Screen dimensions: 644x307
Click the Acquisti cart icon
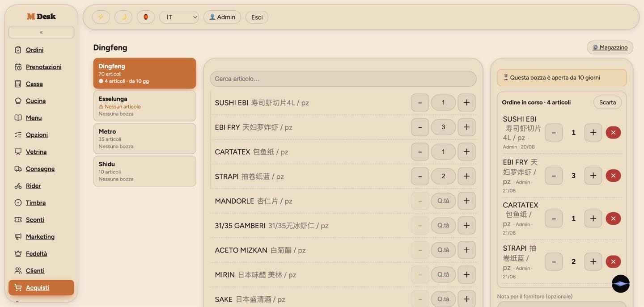click(x=18, y=288)
